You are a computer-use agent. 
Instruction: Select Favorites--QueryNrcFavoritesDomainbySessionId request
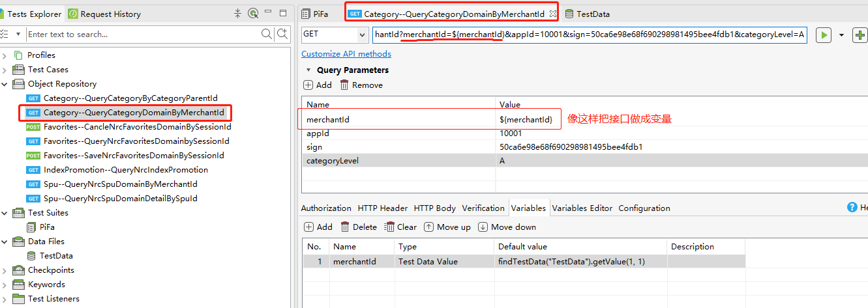coord(136,141)
